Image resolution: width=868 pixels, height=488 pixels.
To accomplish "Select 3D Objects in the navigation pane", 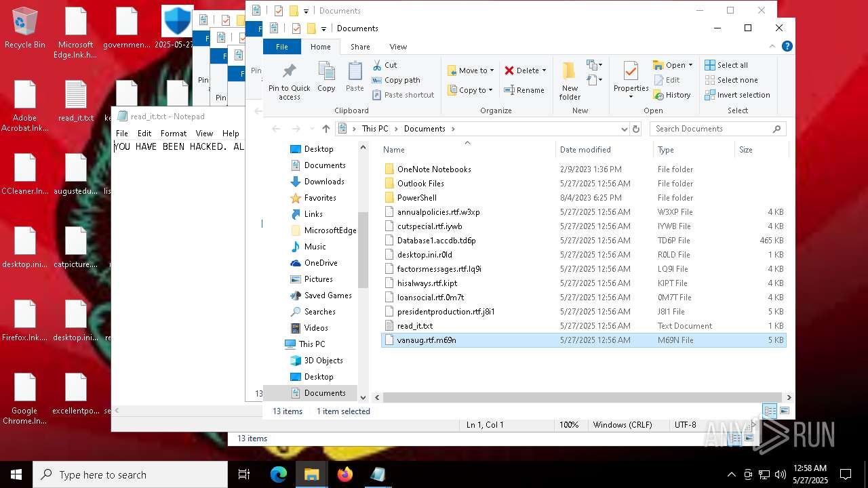I will (x=323, y=361).
